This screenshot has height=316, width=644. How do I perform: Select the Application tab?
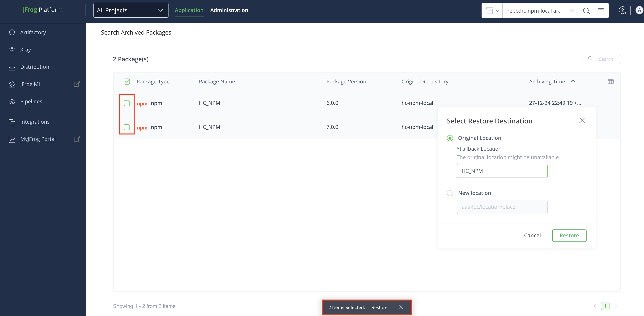click(x=189, y=10)
